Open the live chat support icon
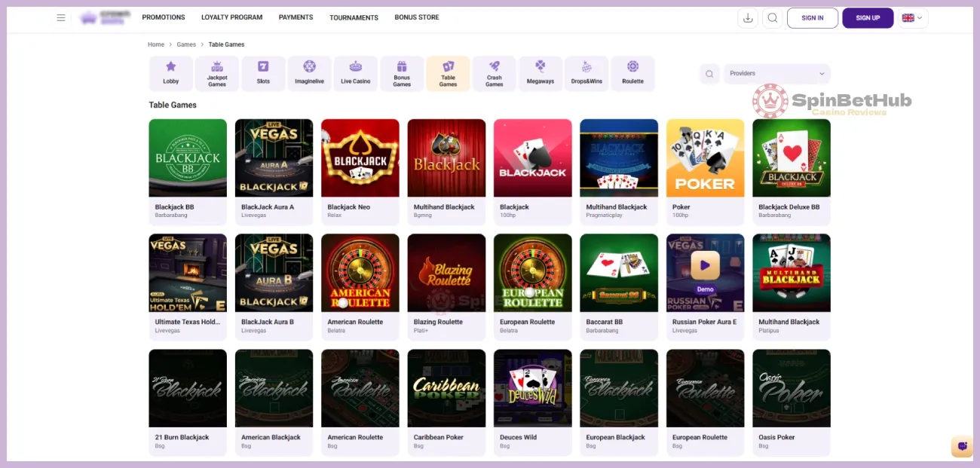Image resolution: width=980 pixels, height=468 pixels. click(x=962, y=446)
